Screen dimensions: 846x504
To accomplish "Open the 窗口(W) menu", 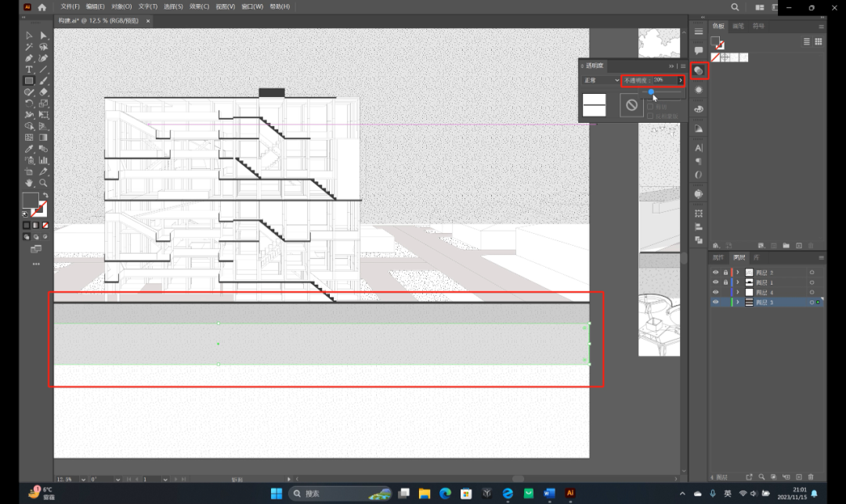I will point(252,6).
